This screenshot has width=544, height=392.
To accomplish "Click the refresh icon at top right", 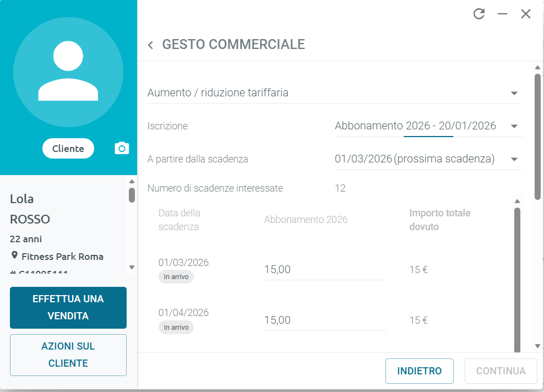I will pos(479,14).
